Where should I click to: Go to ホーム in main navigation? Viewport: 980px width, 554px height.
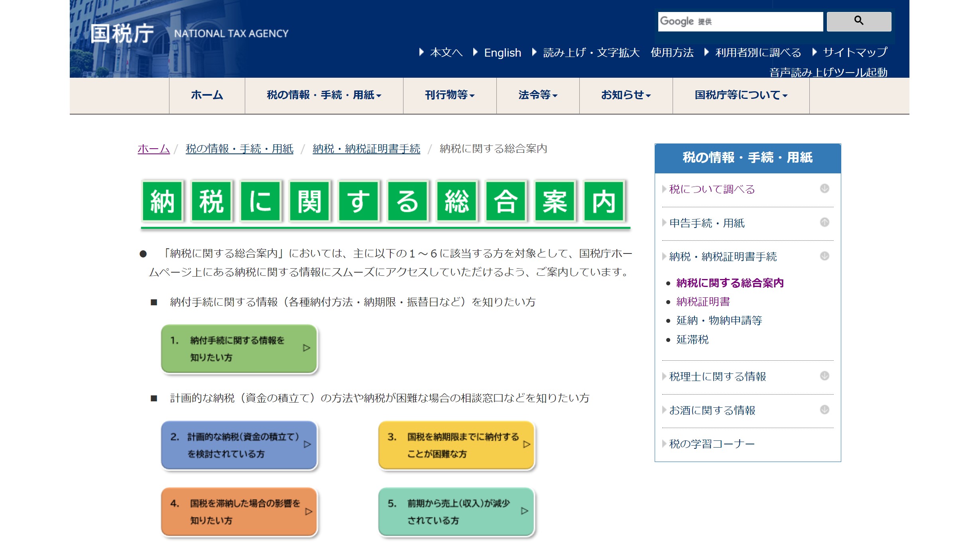pos(207,95)
